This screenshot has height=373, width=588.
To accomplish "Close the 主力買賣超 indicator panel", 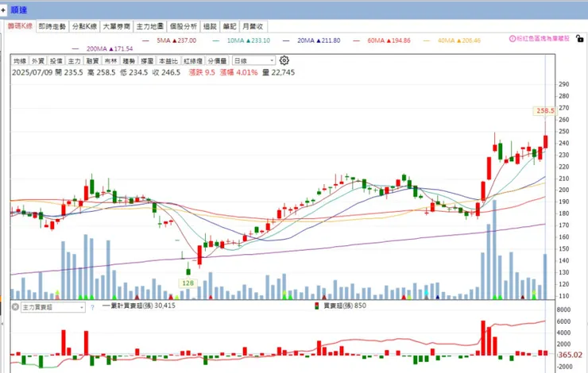I will point(15,307).
